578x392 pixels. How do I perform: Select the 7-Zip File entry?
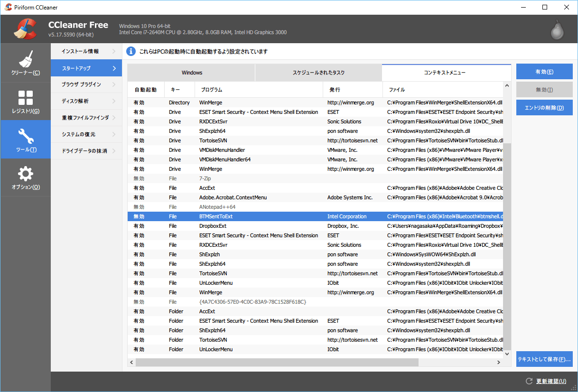[x=315, y=178]
